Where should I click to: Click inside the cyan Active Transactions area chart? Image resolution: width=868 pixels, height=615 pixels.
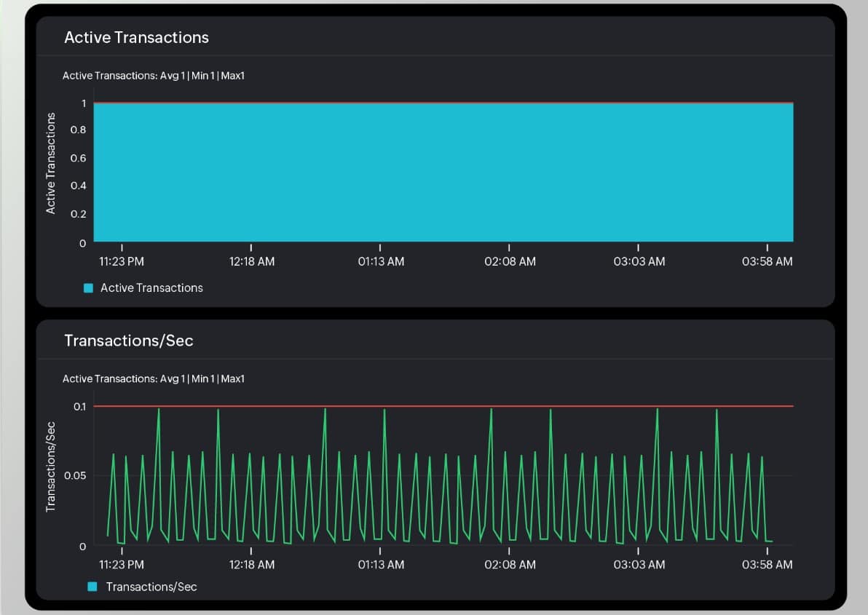[x=443, y=172]
